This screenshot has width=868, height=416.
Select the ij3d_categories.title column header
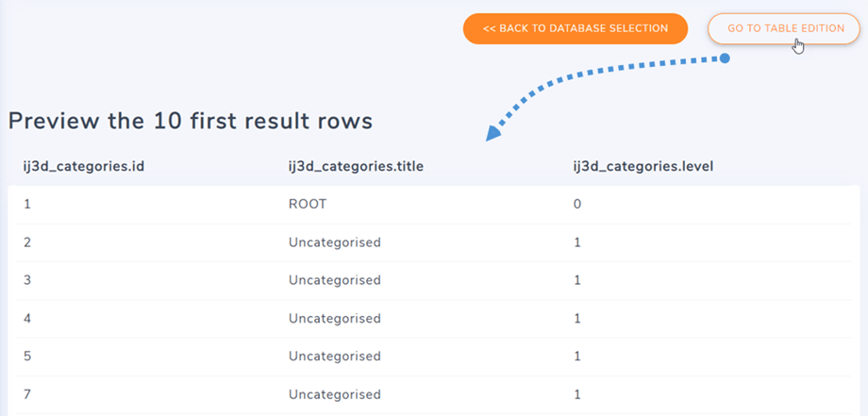(x=356, y=166)
